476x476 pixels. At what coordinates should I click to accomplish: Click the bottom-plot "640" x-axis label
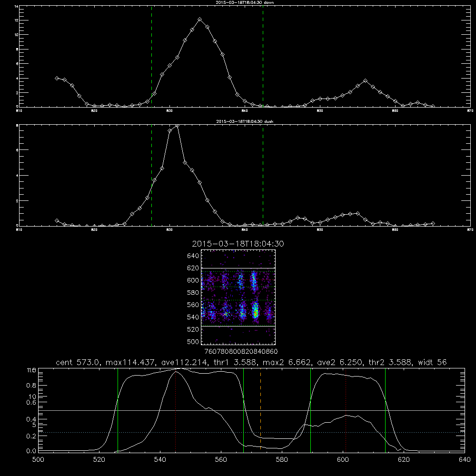[465, 460]
